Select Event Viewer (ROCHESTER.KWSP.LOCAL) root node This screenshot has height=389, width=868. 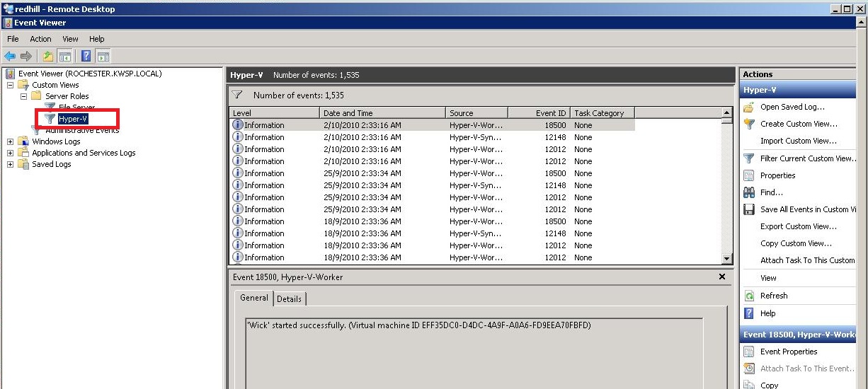[90, 74]
